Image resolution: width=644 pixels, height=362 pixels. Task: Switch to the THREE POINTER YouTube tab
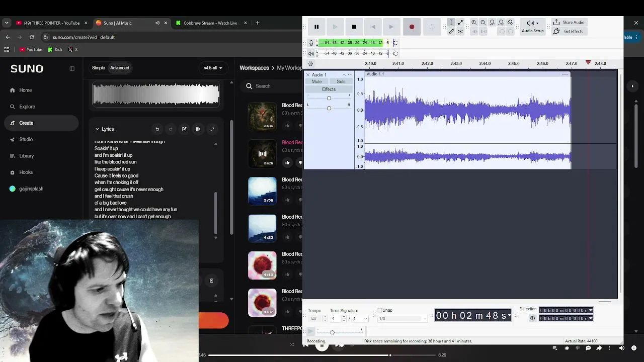coord(52,23)
